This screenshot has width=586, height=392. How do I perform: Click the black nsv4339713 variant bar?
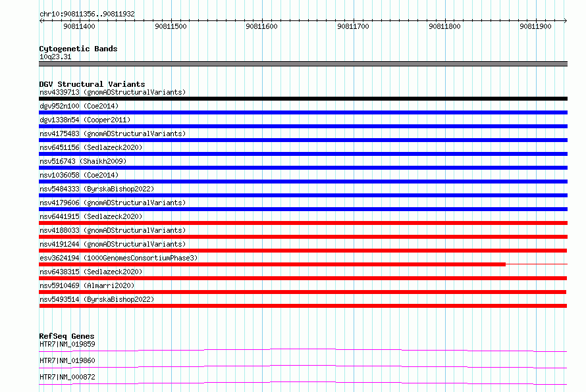point(303,99)
